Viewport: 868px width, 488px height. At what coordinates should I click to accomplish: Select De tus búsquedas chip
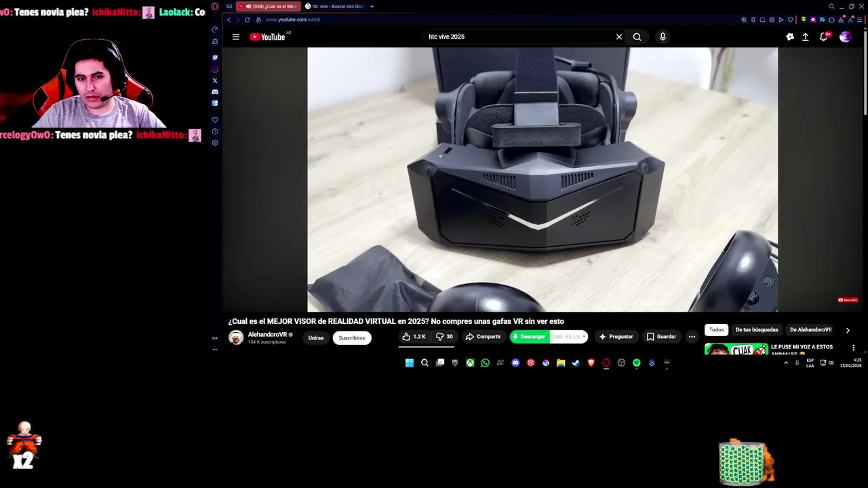757,330
